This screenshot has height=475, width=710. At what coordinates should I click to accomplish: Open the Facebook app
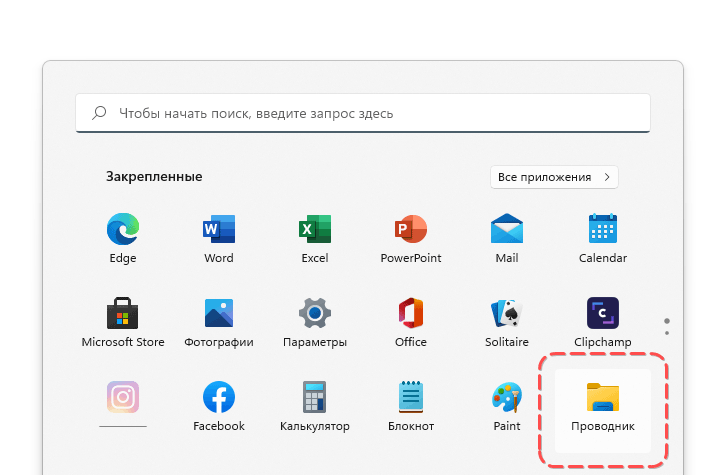coord(219,407)
